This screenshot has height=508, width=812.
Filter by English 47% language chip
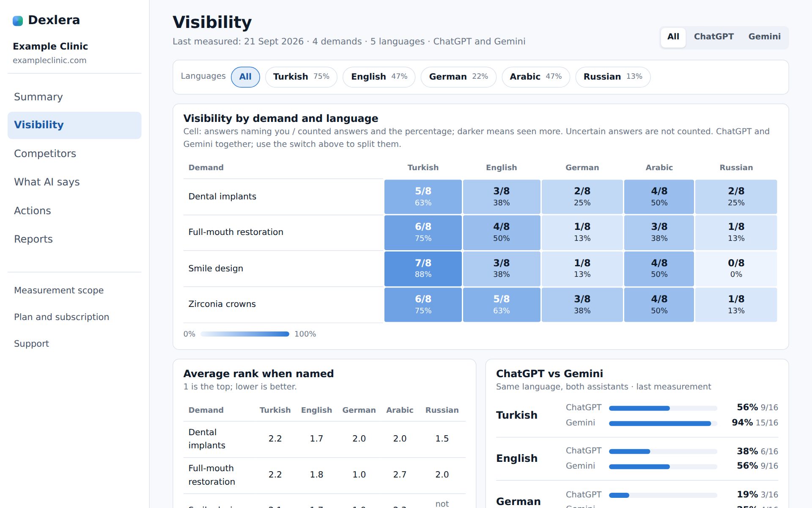(x=379, y=77)
